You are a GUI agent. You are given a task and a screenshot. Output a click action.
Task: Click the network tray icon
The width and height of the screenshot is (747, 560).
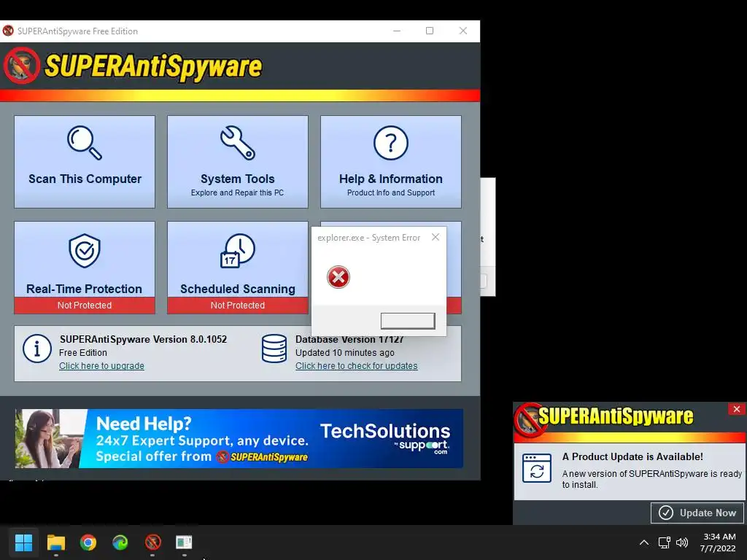[664, 542]
